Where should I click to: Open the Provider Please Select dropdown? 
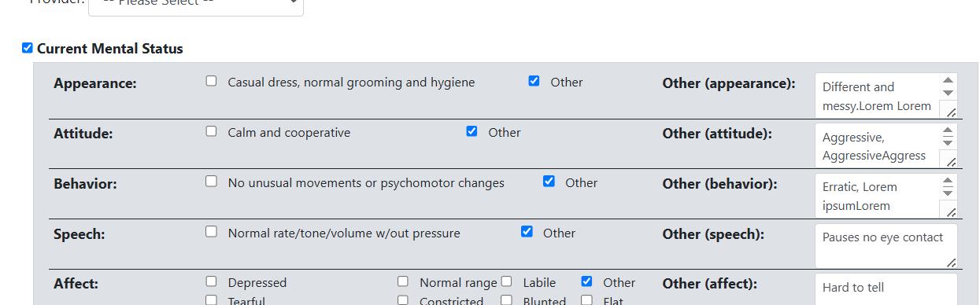pyautogui.click(x=196, y=5)
